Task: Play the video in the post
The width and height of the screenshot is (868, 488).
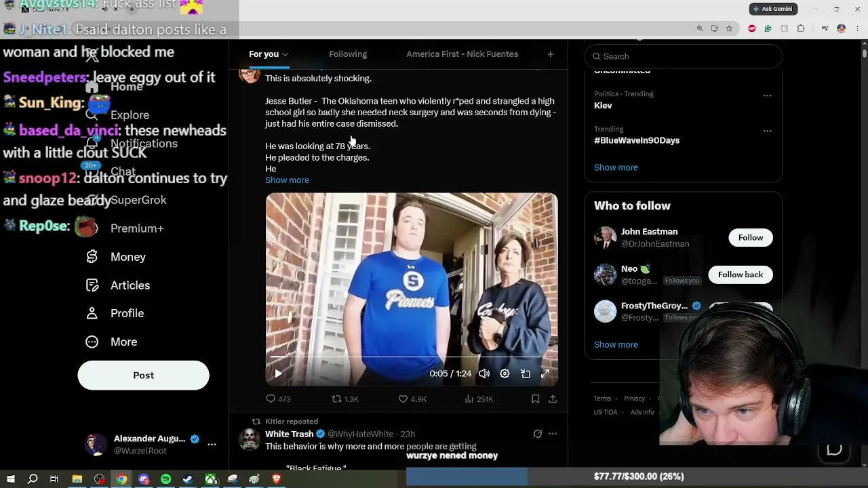Action: click(278, 373)
